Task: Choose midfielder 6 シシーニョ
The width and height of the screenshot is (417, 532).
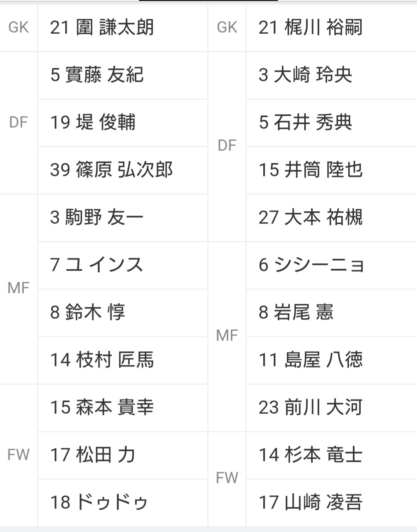Action: (332, 265)
